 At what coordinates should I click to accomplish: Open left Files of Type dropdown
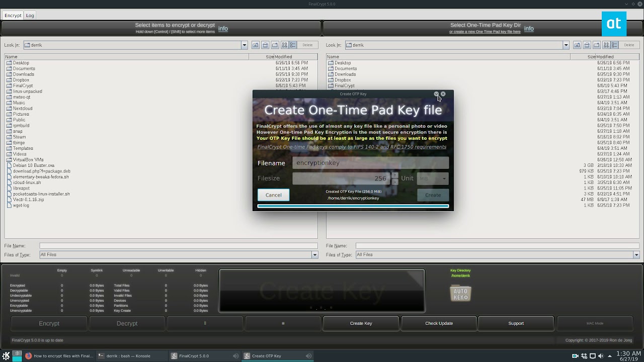[x=314, y=255]
